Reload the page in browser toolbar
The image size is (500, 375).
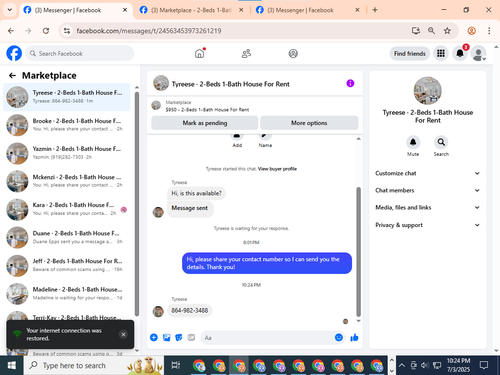click(46, 31)
